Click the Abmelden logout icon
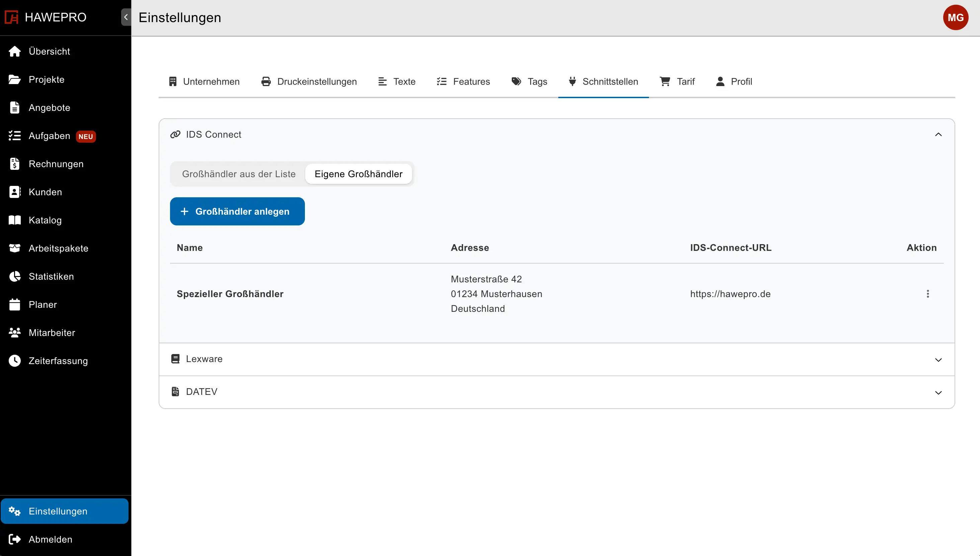Viewport: 980px width, 556px height. 14,539
